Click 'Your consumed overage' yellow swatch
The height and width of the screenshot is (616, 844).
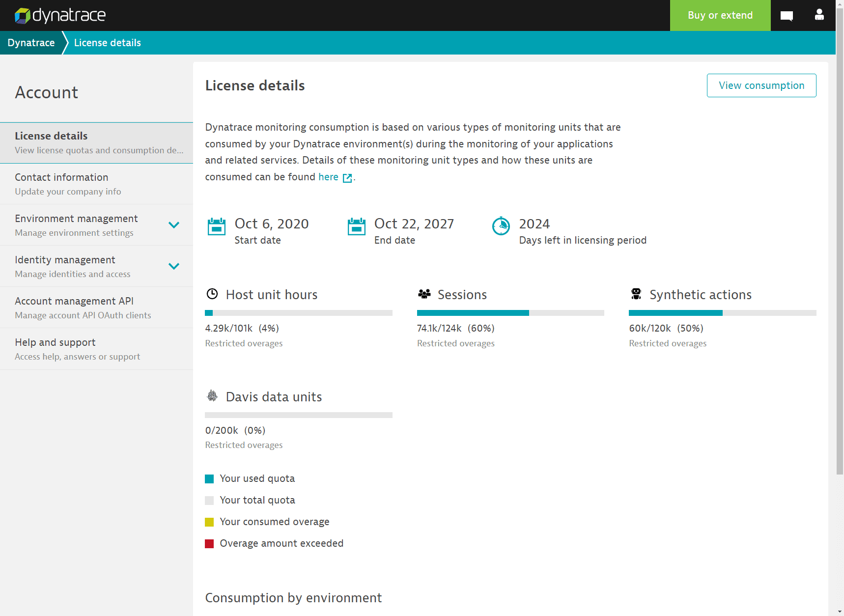click(x=209, y=522)
